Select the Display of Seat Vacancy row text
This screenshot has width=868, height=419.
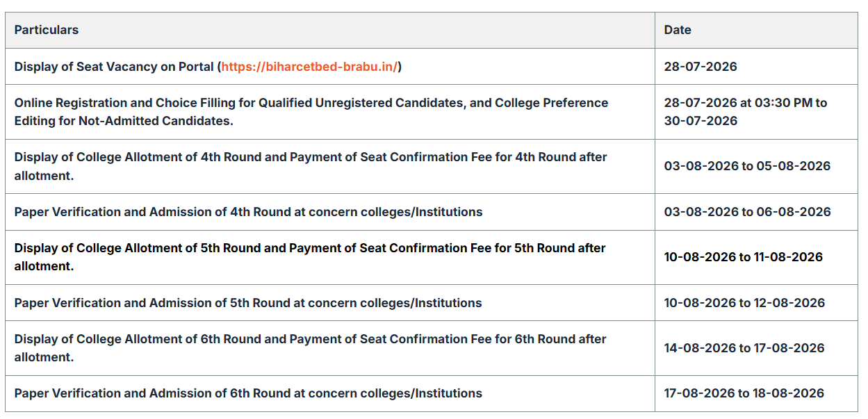click(x=208, y=67)
